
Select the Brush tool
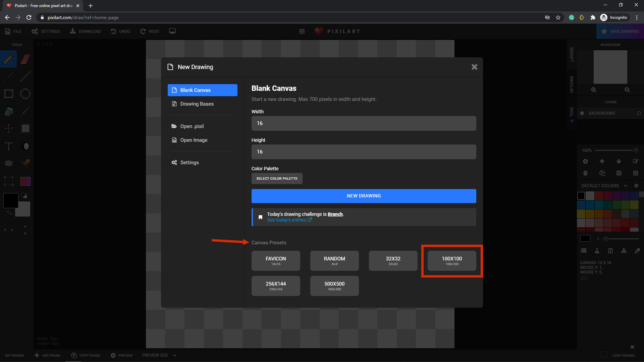pyautogui.click(x=8, y=76)
